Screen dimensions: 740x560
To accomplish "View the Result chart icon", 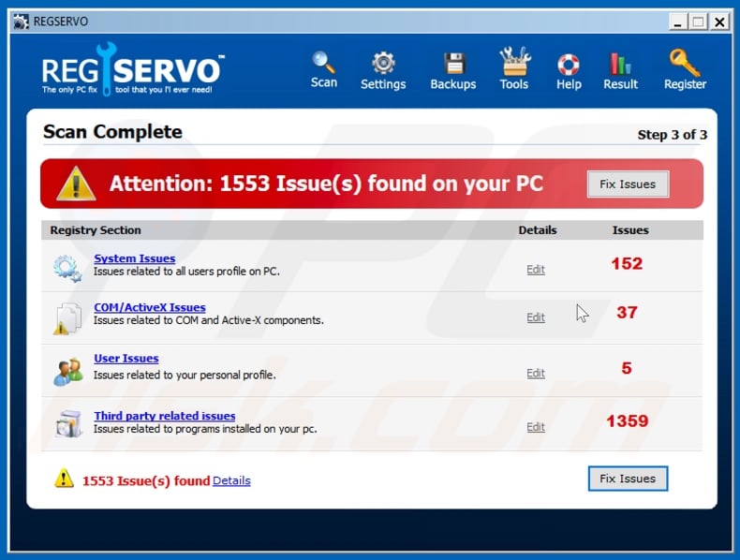I will click(620, 64).
